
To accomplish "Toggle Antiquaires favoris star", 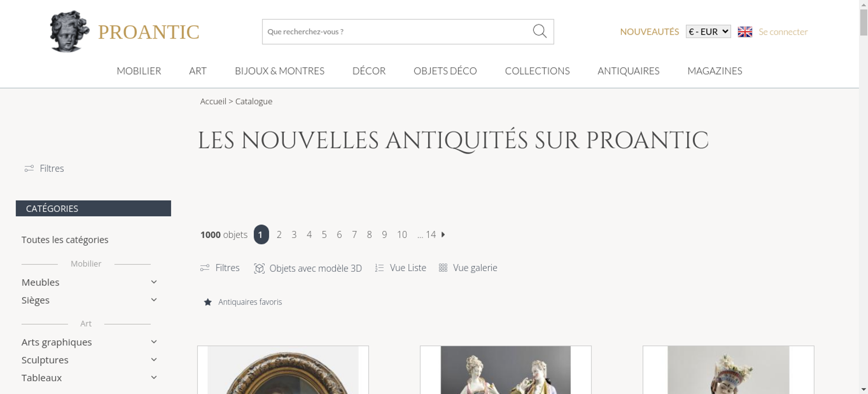I will [x=208, y=302].
